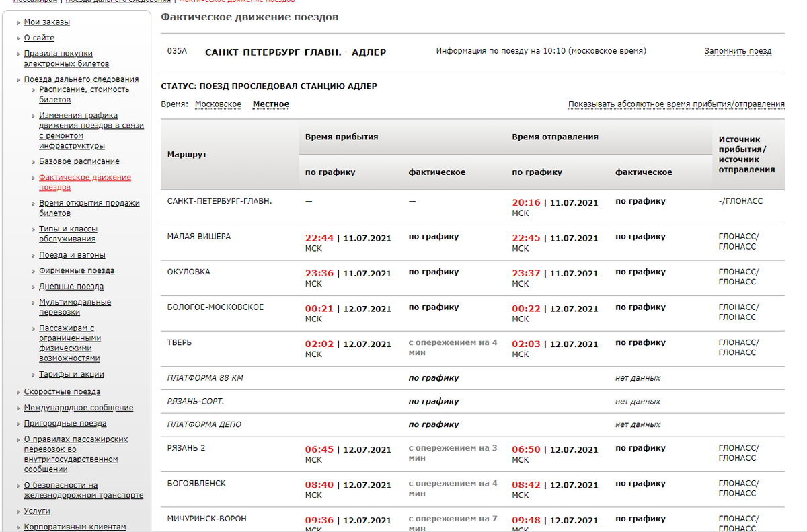Click train title САНКТ-ПЕТЕРБУРГ-ГЛАВН. - АДЛЕР
This screenshot has height=532, width=807.
pyautogui.click(x=295, y=52)
